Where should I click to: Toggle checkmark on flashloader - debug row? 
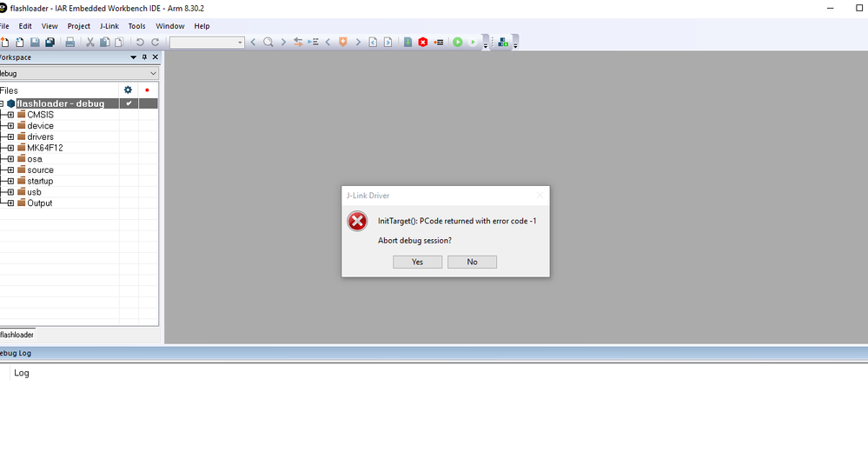pos(129,103)
